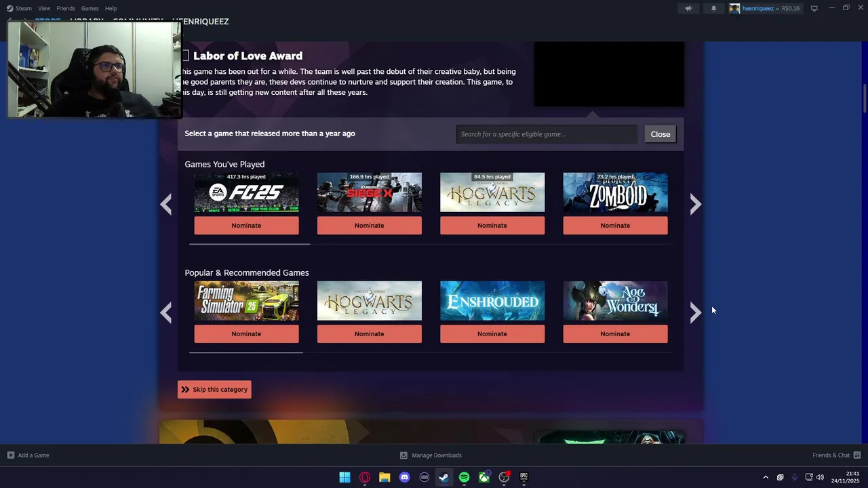Nominate Hogwarts Legacy in Popular & Recommended
868x488 pixels.
coord(369,333)
